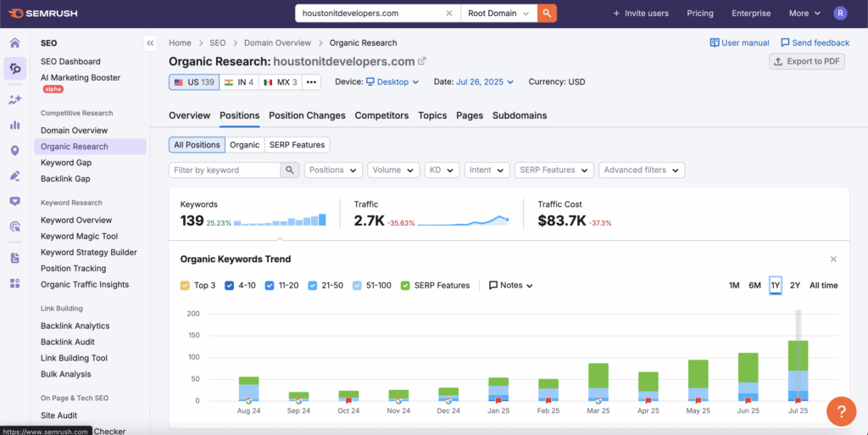Select the IN 4 database
Image resolution: width=868 pixels, height=435 pixels.
pyautogui.click(x=238, y=82)
